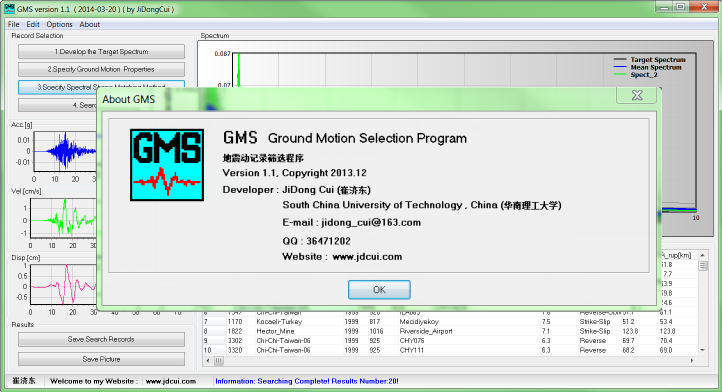Screen dimensions: 722x392
Task: Click the Website www.jdcui.com text in dialog
Action: click(367, 257)
